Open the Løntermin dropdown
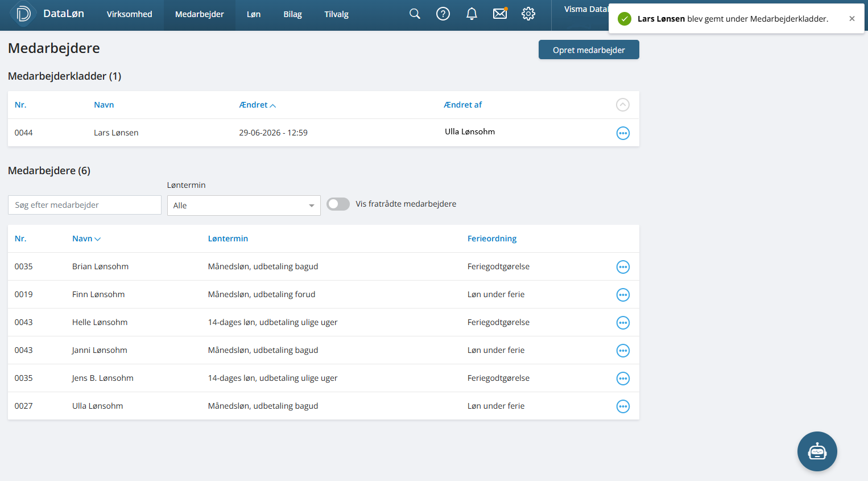The image size is (868, 481). coord(244,205)
